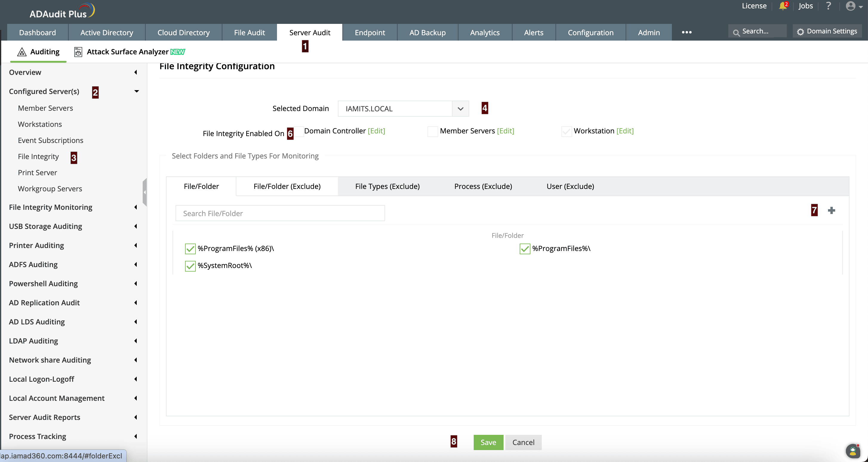Collapse the left sidebar panel handle

pyautogui.click(x=144, y=192)
